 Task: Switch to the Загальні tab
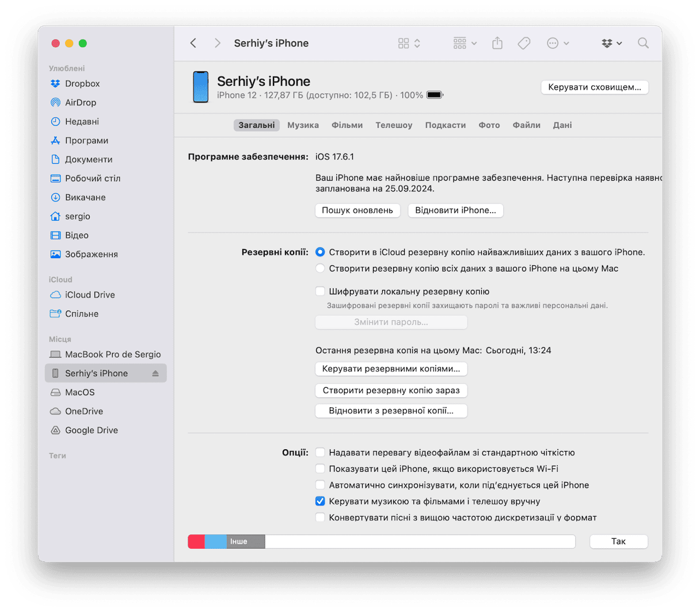(x=257, y=125)
